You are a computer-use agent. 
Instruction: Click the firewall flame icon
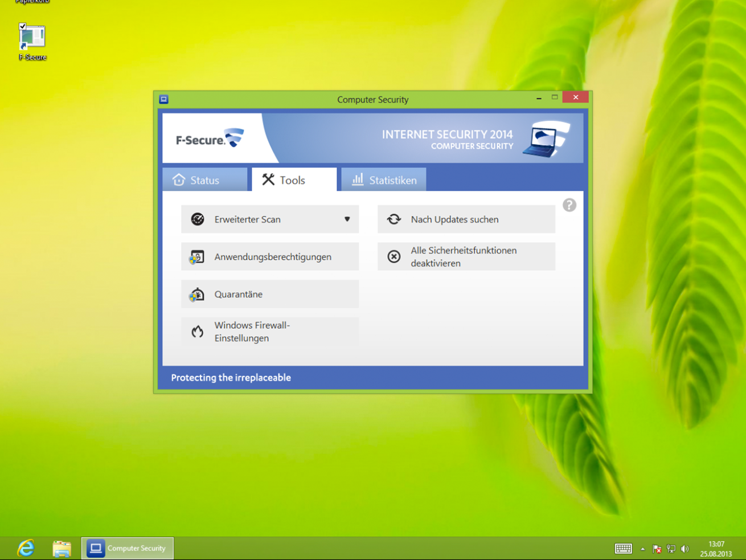pyautogui.click(x=198, y=332)
